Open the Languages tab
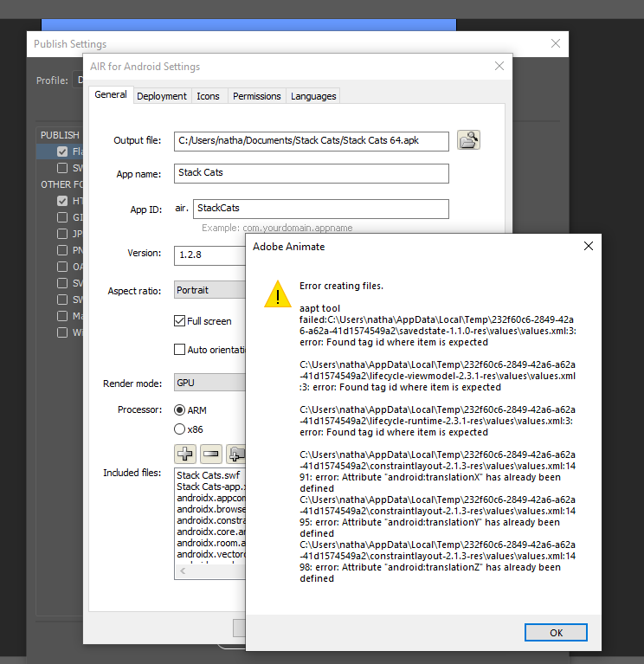644x664 pixels. pyautogui.click(x=313, y=96)
